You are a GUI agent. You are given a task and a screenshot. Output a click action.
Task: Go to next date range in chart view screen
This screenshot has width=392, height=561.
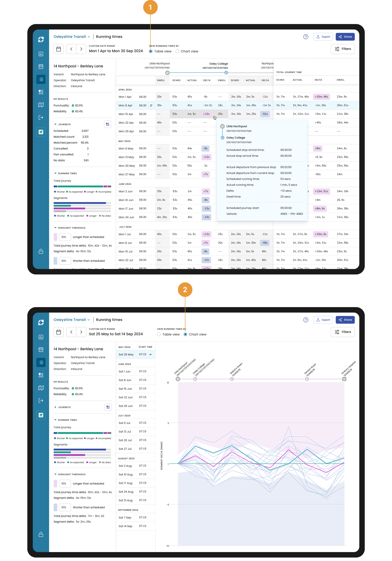81,332
